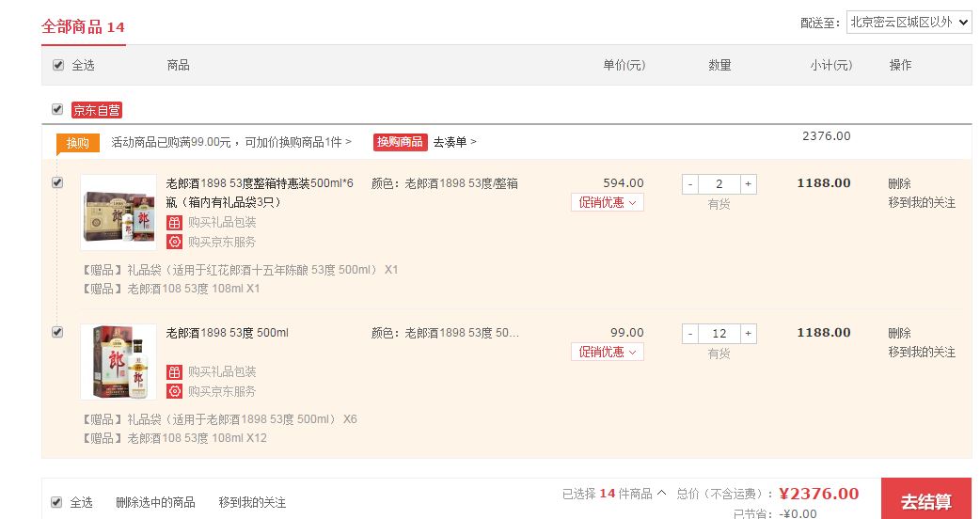980x519 pixels.
Task: Open product title 老郎酒1898 53度 500ml
Action: [227, 333]
